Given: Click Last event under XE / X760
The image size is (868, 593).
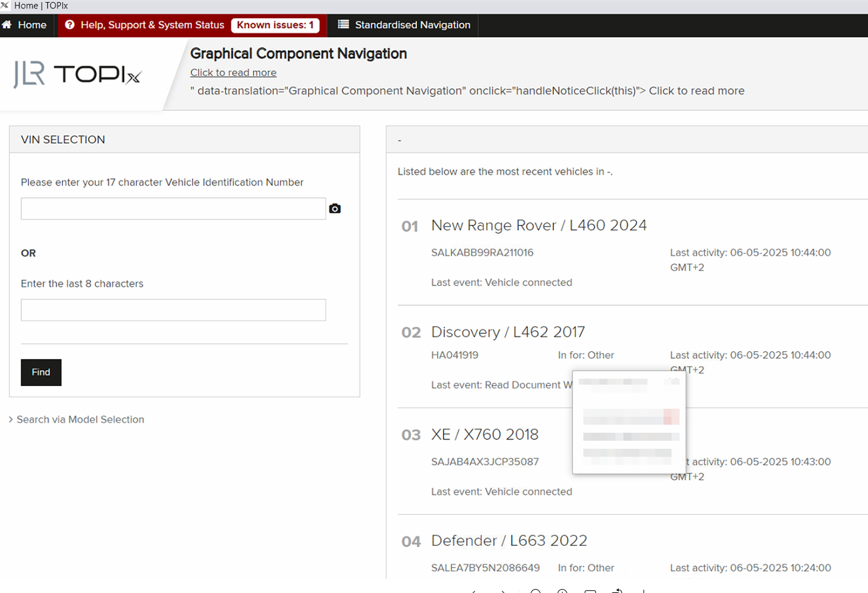Looking at the screenshot, I should (x=502, y=491).
